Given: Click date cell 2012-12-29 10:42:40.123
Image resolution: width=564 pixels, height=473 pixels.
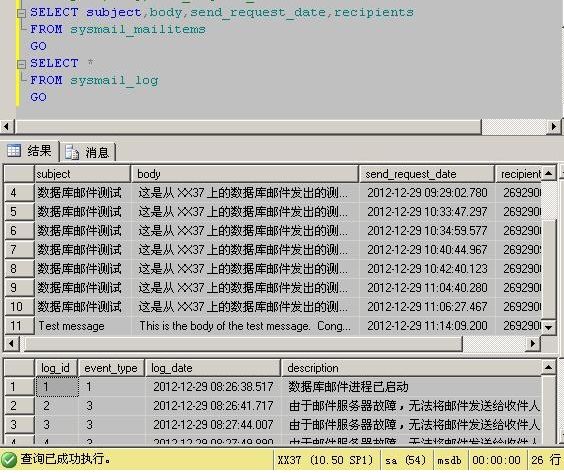Looking at the screenshot, I should [x=427, y=269].
